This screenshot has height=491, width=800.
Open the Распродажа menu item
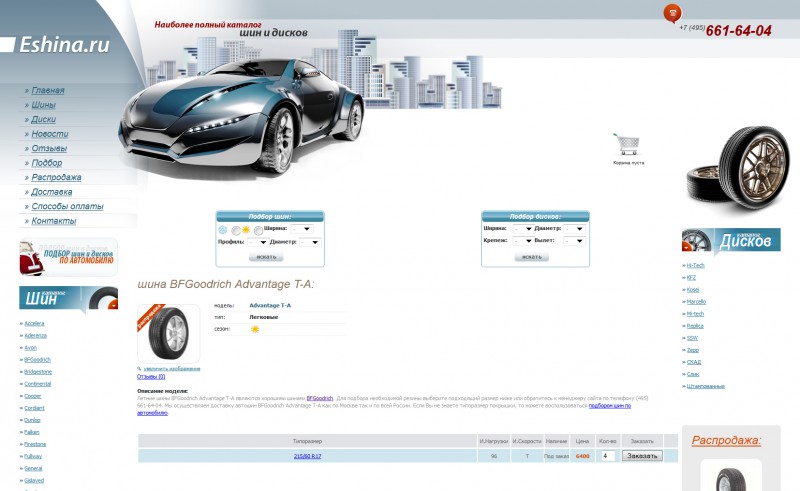[x=56, y=177]
